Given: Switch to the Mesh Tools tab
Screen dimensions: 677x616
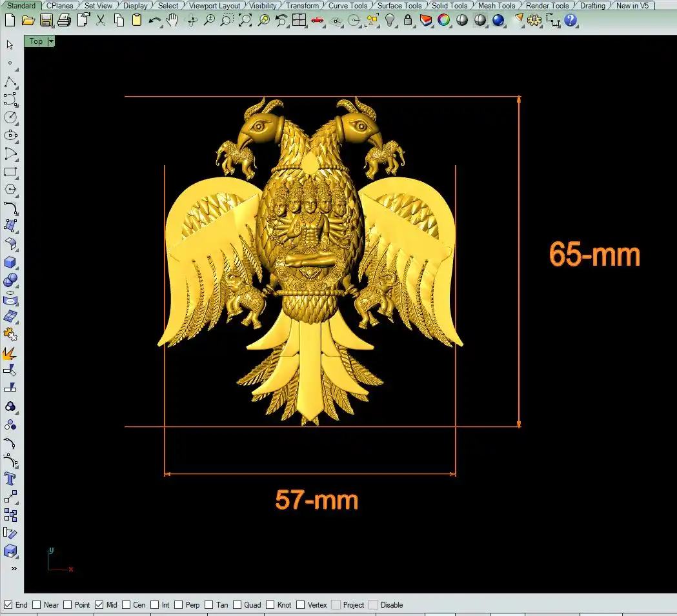Looking at the screenshot, I should (496, 6).
